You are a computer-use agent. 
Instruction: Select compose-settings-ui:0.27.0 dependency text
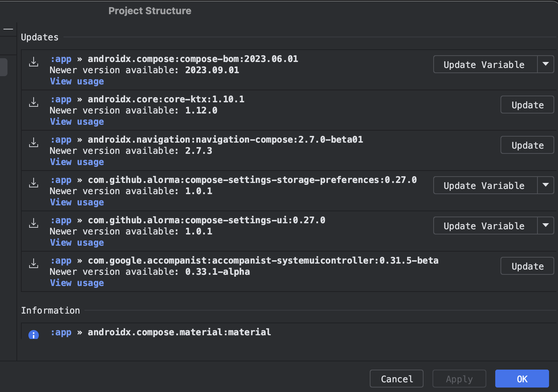click(x=207, y=220)
